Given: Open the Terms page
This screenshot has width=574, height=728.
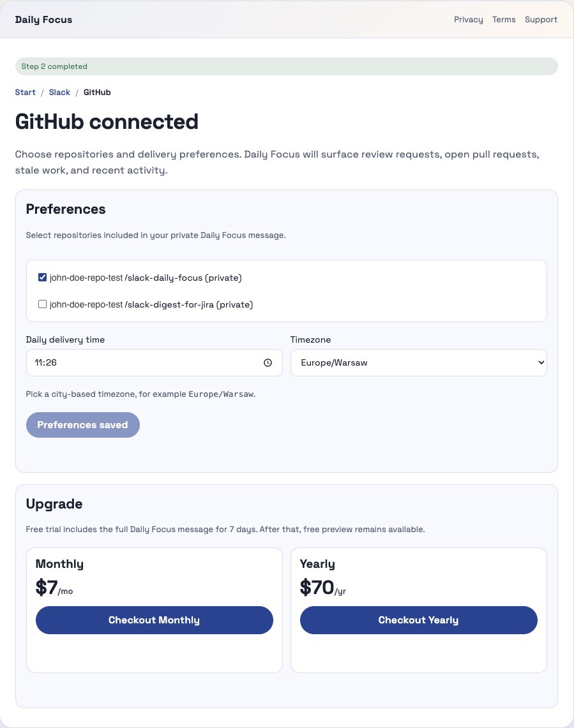Looking at the screenshot, I should point(504,19).
